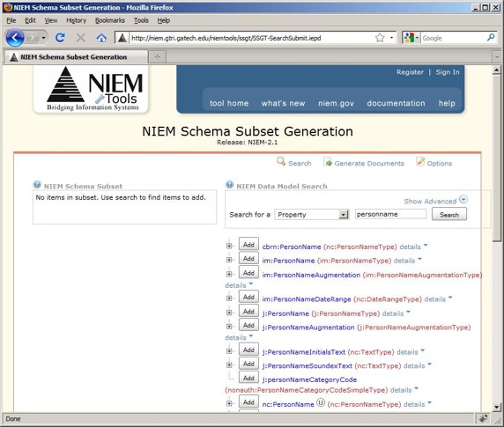Click the Search magnifier icon link
504x427 pixels.
pos(281,161)
